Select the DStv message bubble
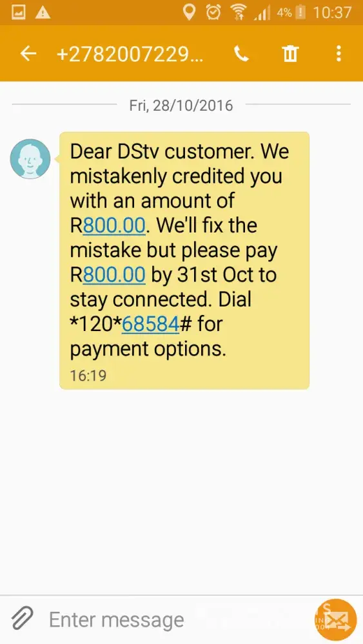Screen dimensions: 363x644 [184, 260]
